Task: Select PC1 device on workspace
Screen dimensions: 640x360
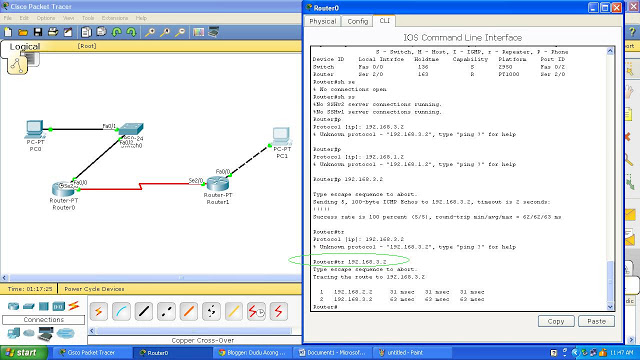Action: click(x=282, y=136)
